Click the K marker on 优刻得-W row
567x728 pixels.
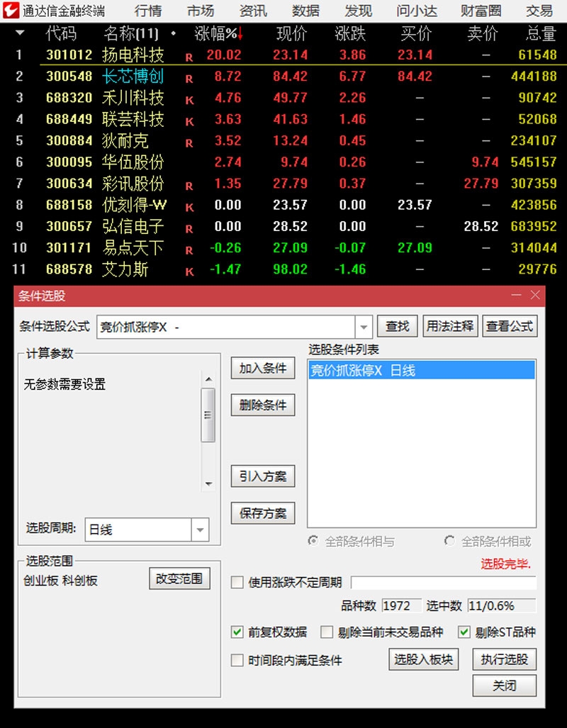pyautogui.click(x=189, y=208)
